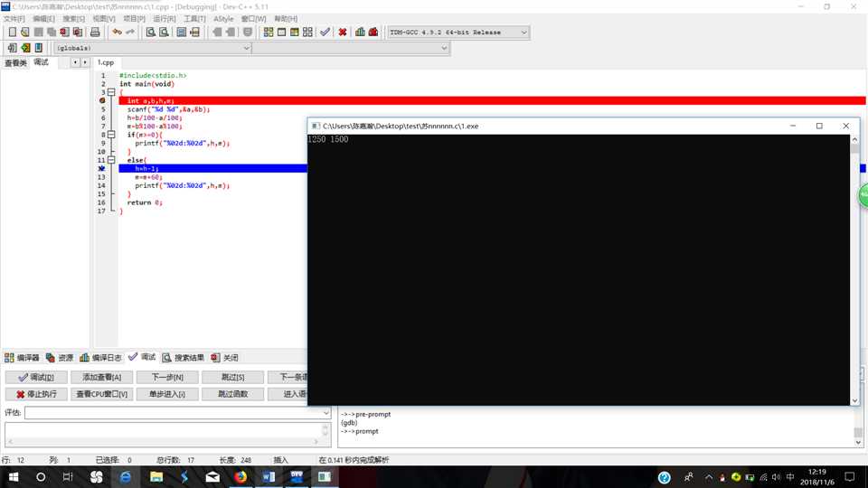Open the 编译日志 bottom tab
This screenshot has width=868, height=488.
pos(100,358)
